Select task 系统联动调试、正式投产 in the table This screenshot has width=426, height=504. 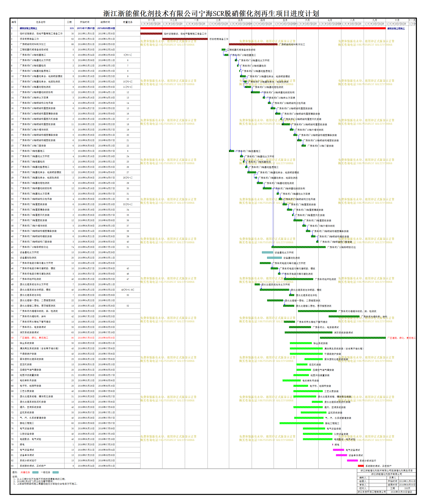click(33, 466)
